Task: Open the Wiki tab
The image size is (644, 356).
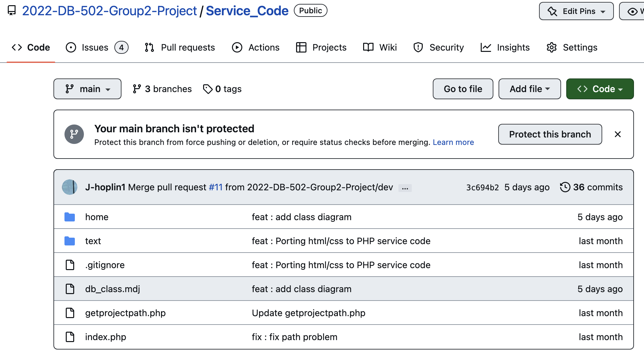Action: (380, 47)
